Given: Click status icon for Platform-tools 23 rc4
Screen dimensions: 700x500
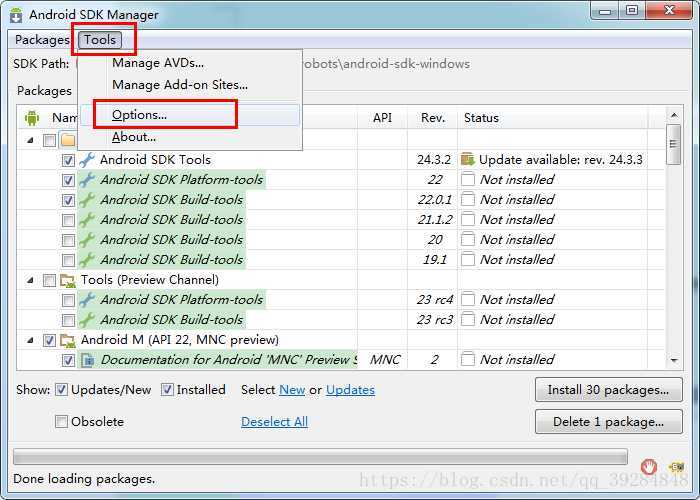Looking at the screenshot, I should [x=467, y=300].
